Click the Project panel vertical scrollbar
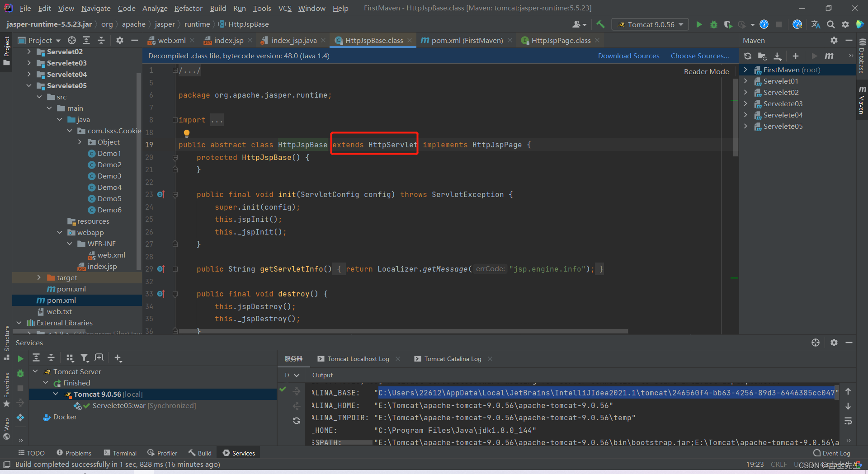This screenshot has width=868, height=474. click(139, 172)
